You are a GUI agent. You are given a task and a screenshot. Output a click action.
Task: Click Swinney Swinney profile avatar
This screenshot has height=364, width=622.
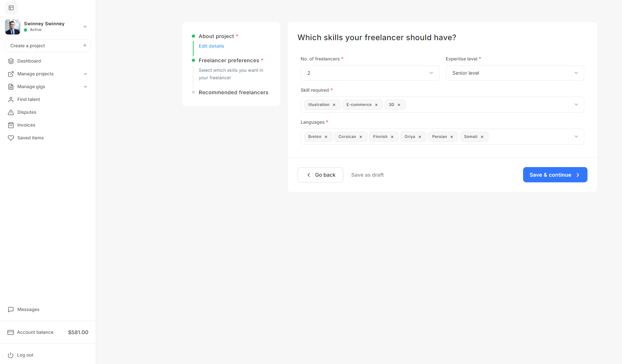[x=12, y=27]
